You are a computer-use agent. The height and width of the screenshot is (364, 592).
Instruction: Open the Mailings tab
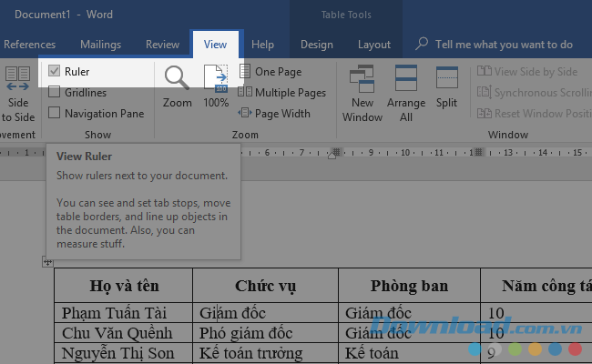[x=100, y=45]
